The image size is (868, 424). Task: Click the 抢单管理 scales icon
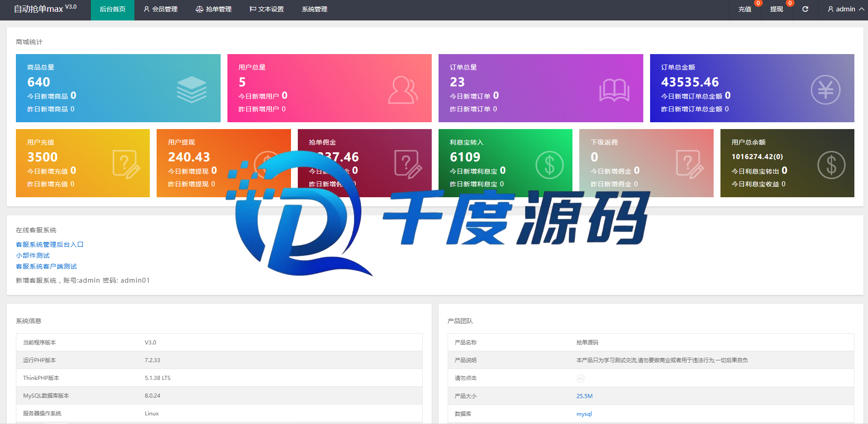coord(199,9)
